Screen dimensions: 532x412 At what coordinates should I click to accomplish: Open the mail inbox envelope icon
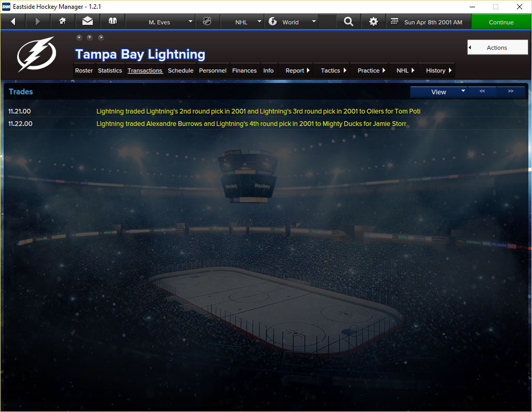tap(87, 21)
